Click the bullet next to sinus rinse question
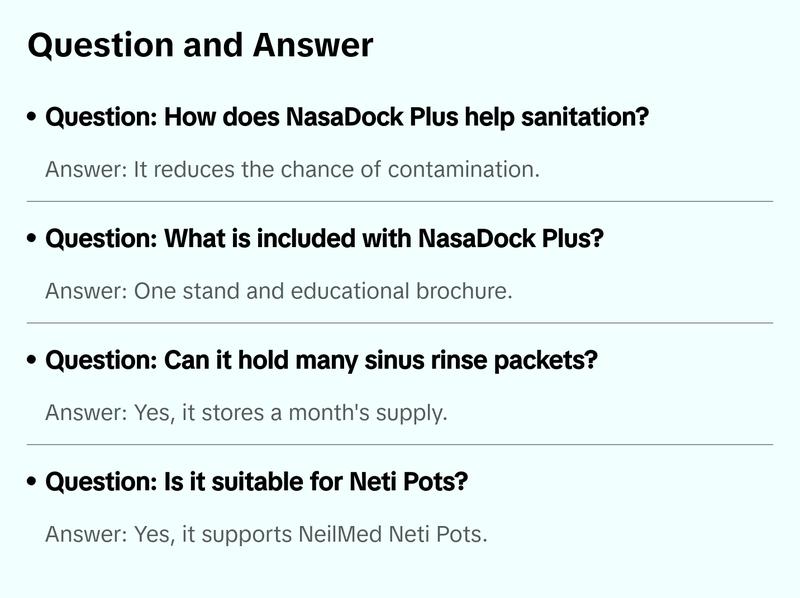The image size is (800, 598). click(x=33, y=361)
